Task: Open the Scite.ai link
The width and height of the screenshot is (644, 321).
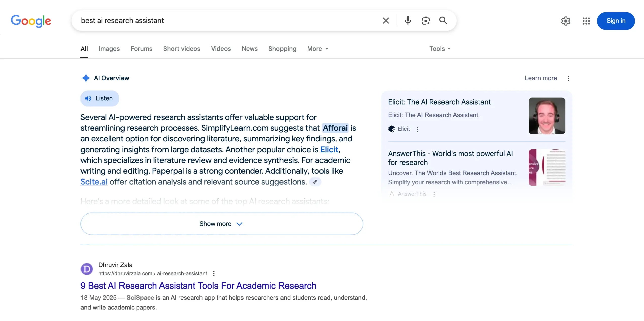Action: tap(94, 182)
